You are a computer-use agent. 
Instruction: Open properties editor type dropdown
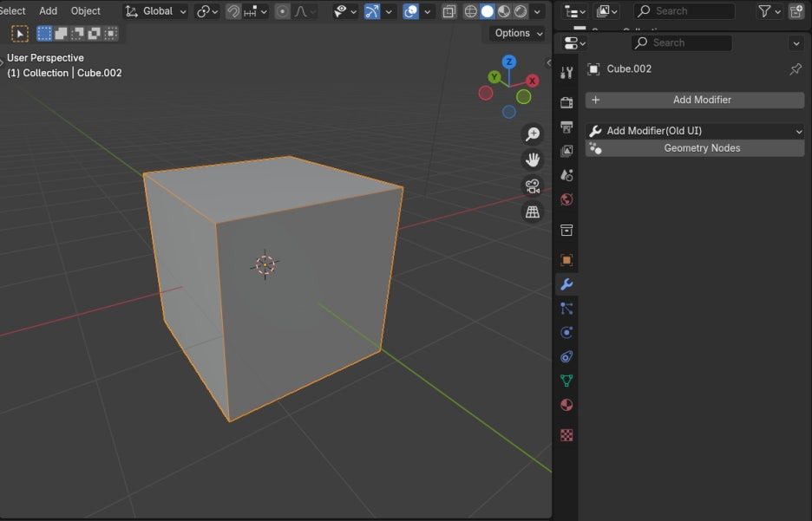tap(573, 43)
